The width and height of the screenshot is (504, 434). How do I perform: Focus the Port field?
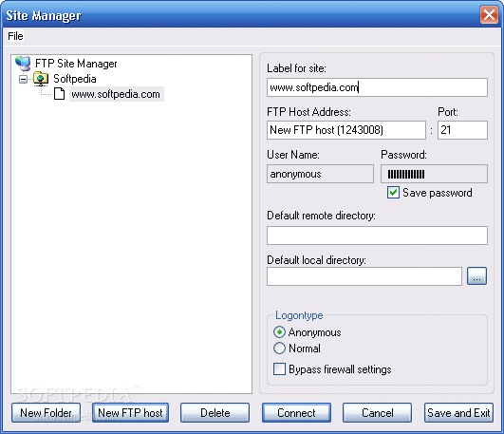(462, 130)
